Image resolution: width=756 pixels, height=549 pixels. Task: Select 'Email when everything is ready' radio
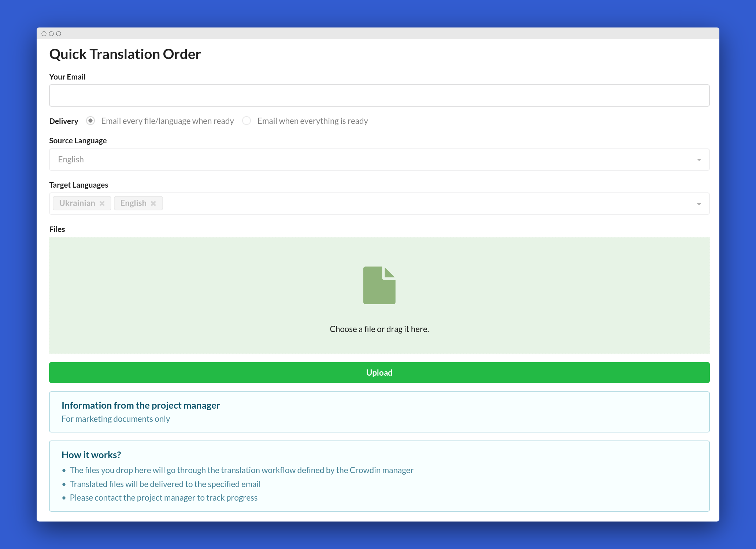[247, 121]
